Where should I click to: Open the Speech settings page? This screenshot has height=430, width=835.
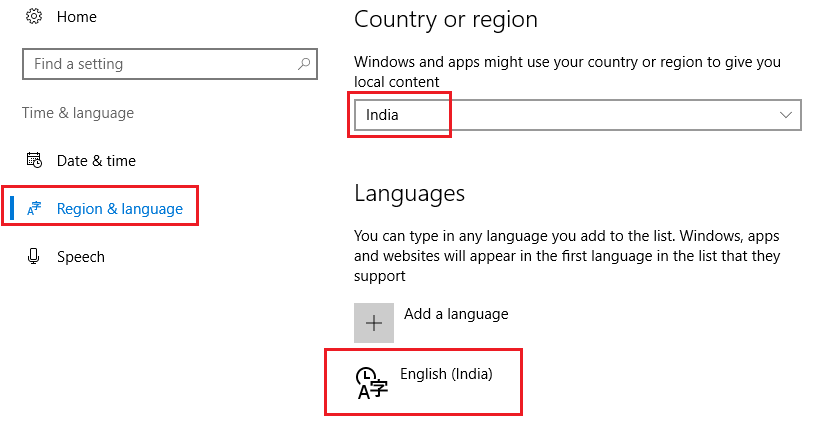pos(80,257)
